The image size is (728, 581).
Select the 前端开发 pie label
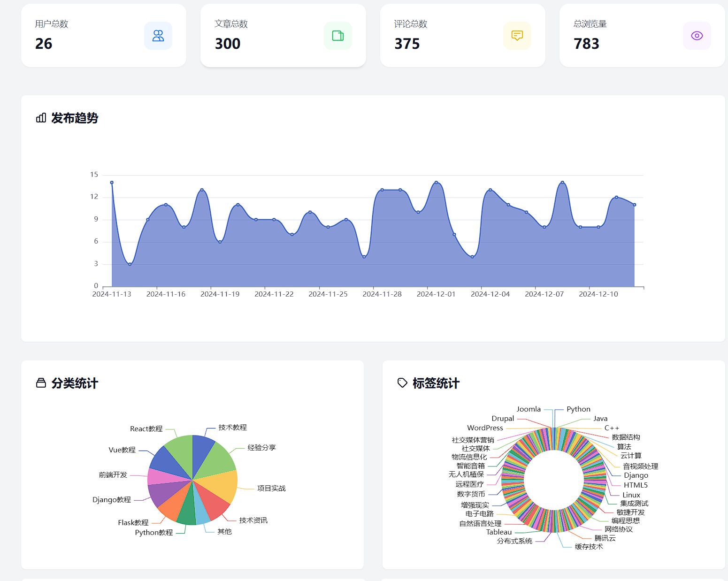point(113,475)
